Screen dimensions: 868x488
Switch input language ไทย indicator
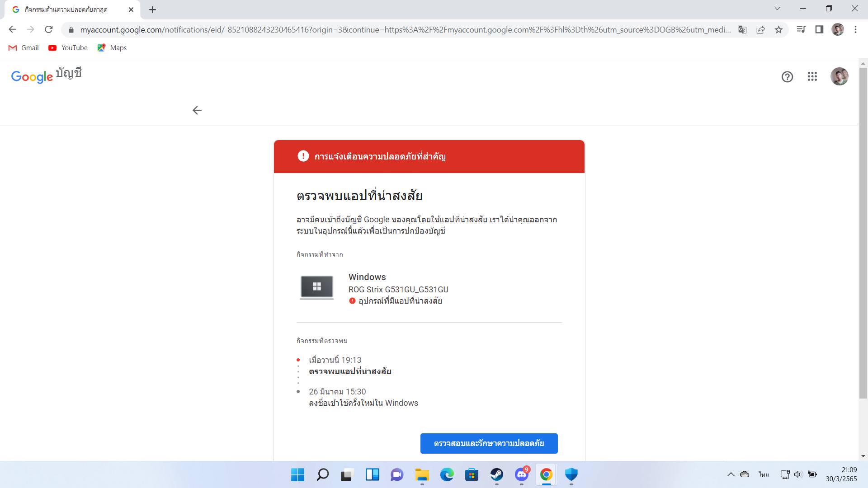tap(764, 474)
